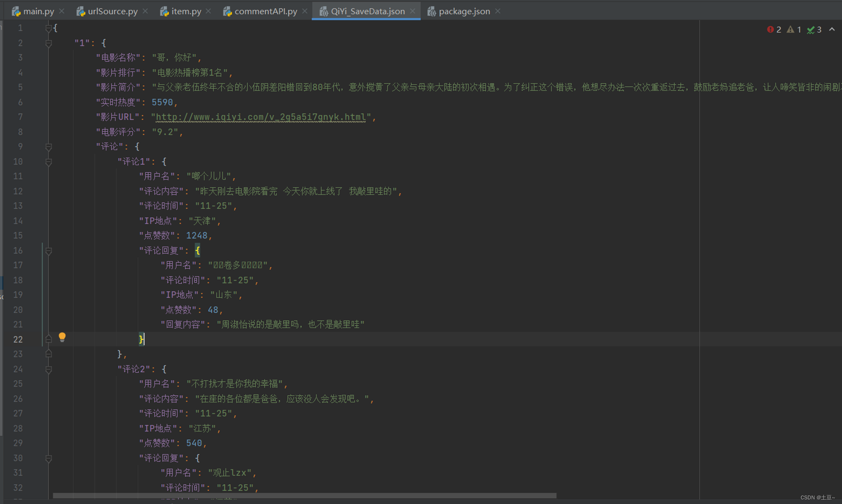Open the iqiyi.com movie URL link
The width and height of the screenshot is (842, 504).
260,117
